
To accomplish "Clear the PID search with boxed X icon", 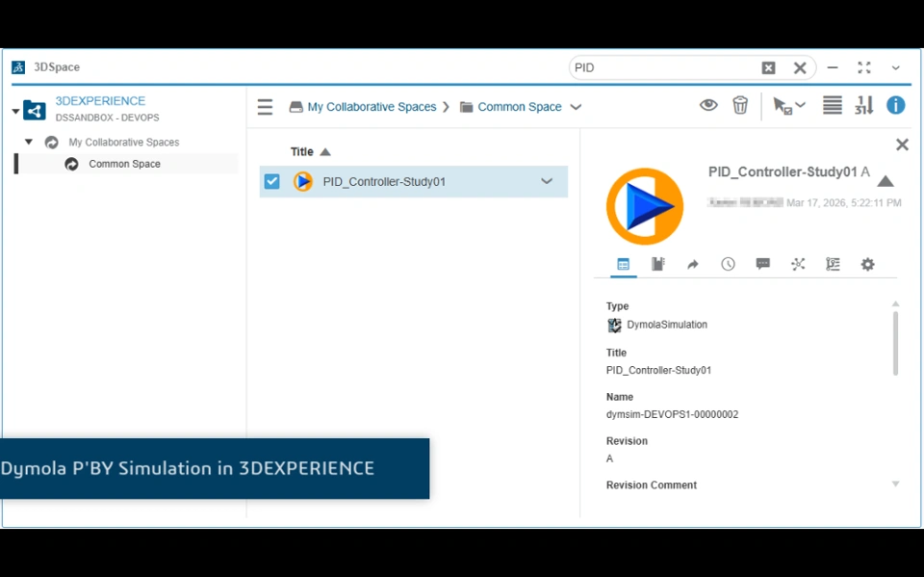I will (x=768, y=67).
